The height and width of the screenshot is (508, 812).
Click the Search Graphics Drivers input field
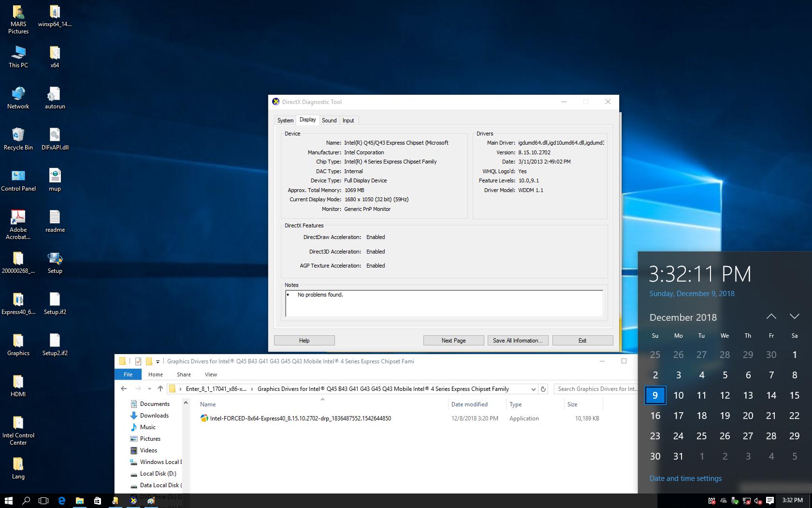coord(595,389)
